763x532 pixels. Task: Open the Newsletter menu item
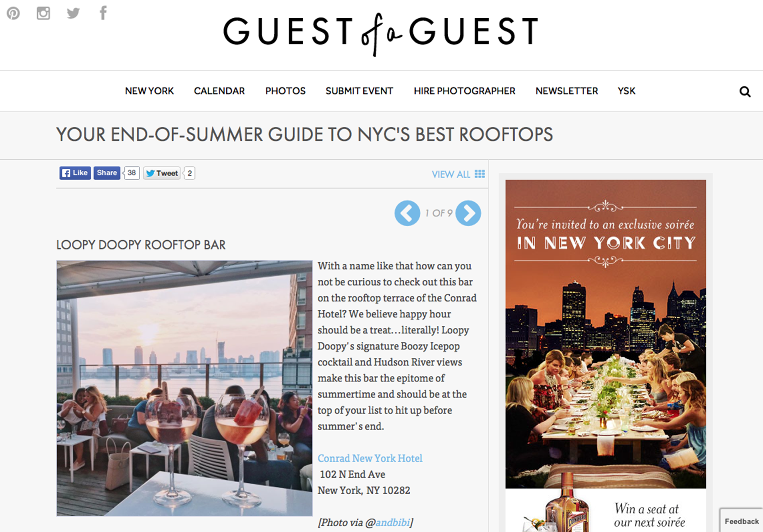(567, 91)
